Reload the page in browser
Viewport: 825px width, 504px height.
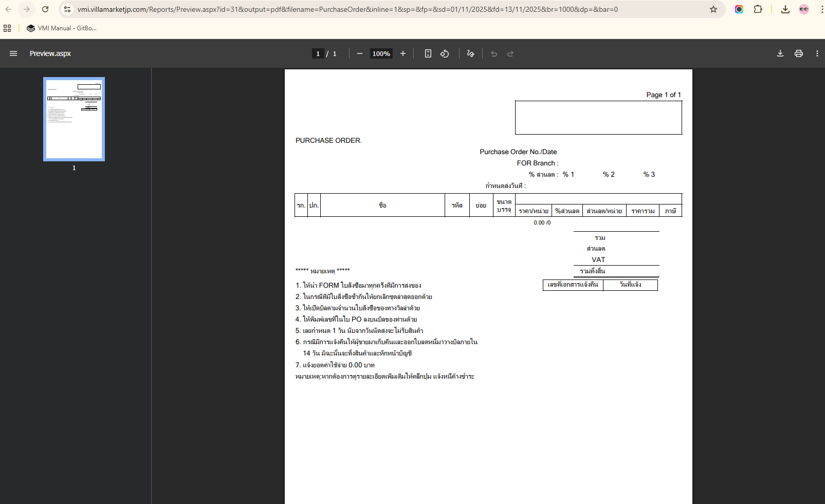(x=45, y=9)
